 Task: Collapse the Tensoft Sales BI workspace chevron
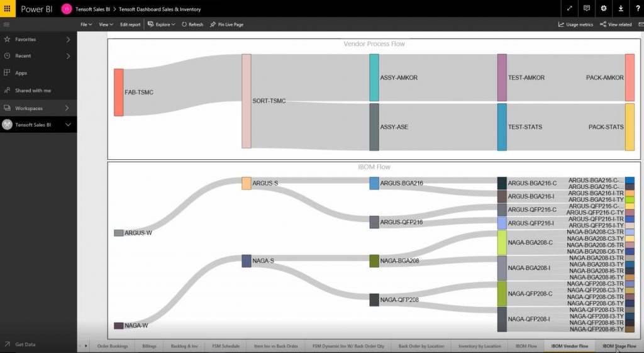coord(68,125)
